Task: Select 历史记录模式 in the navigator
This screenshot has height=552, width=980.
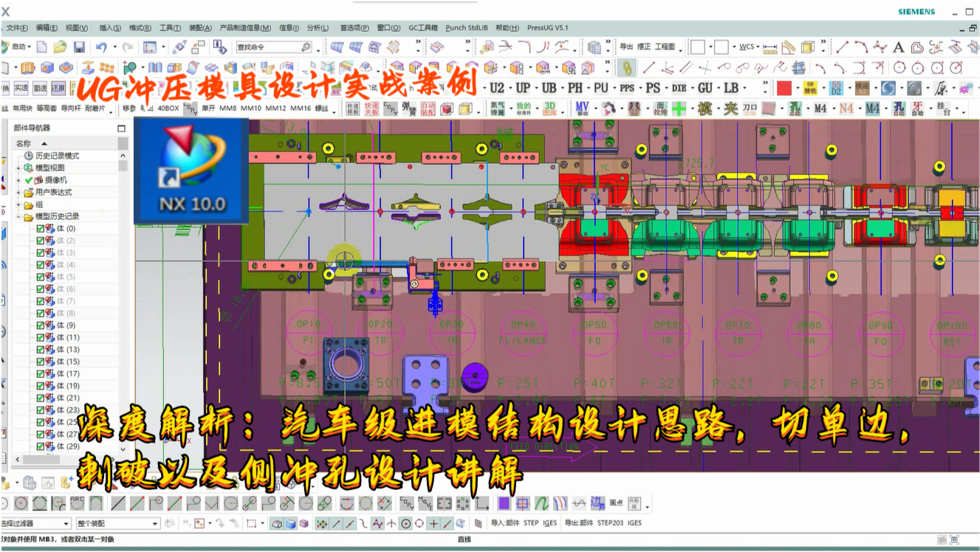Action: (57, 156)
